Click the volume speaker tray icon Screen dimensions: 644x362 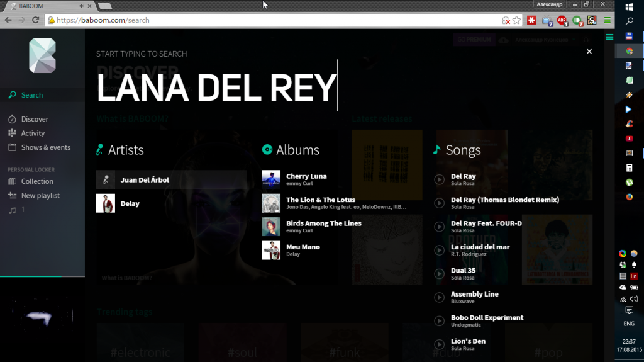pos(634,299)
